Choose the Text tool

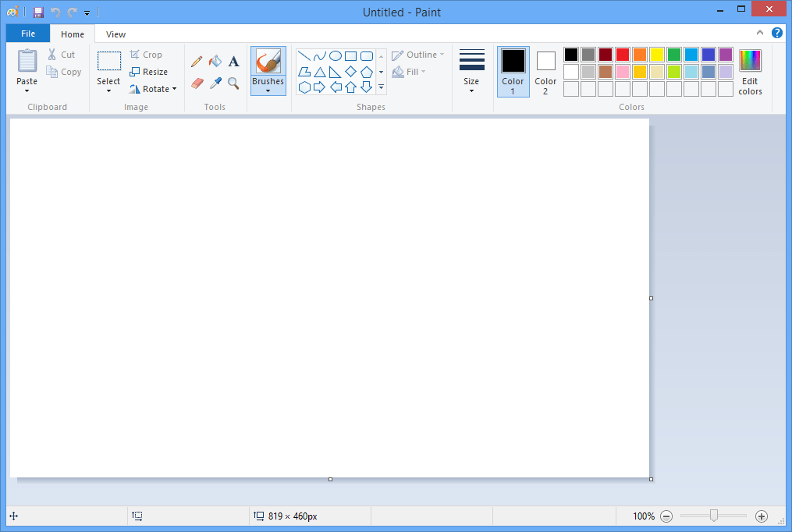pyautogui.click(x=233, y=60)
